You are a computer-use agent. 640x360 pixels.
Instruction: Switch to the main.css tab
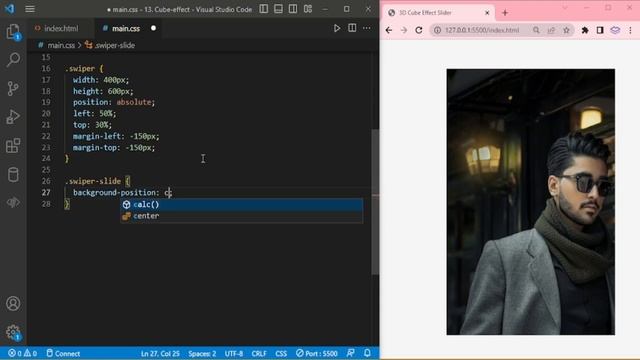tap(126, 28)
